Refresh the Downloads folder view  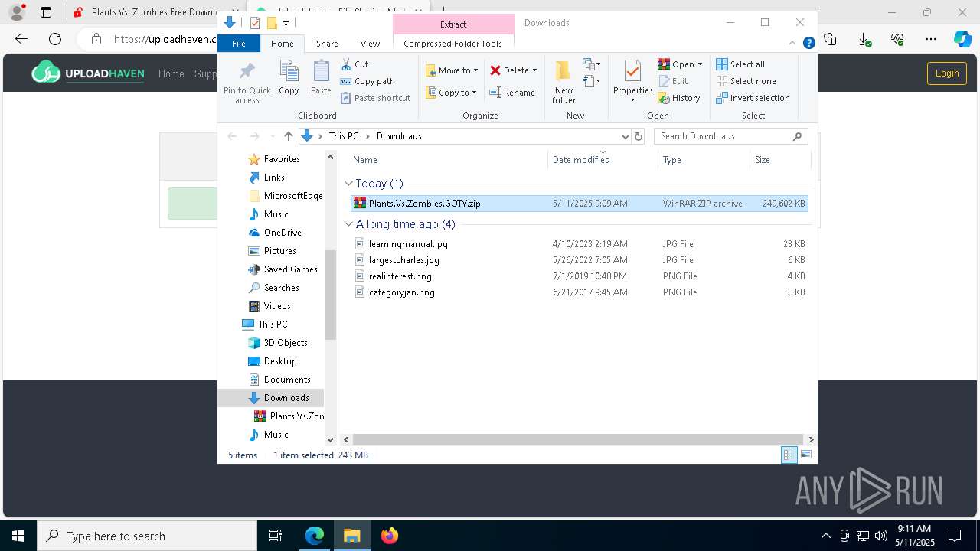click(639, 136)
